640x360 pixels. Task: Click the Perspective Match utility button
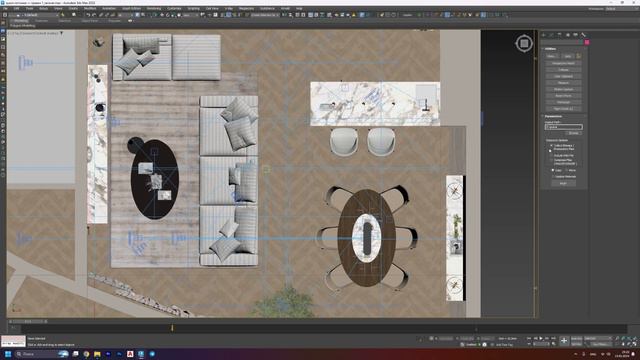coord(564,63)
